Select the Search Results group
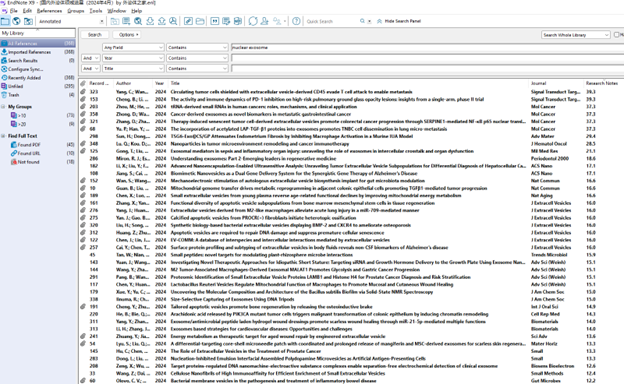This screenshot has height=384, width=624. pos(38,60)
